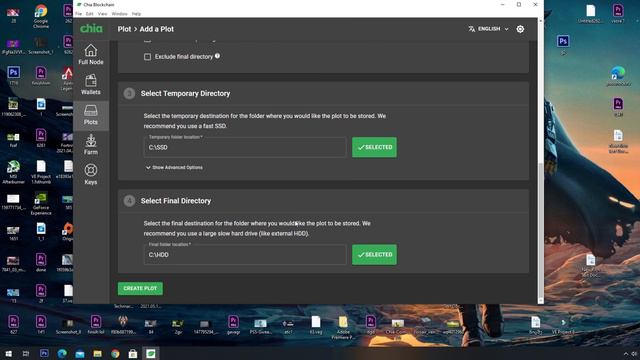Select the GeForce Experience desktop icon

41,203
